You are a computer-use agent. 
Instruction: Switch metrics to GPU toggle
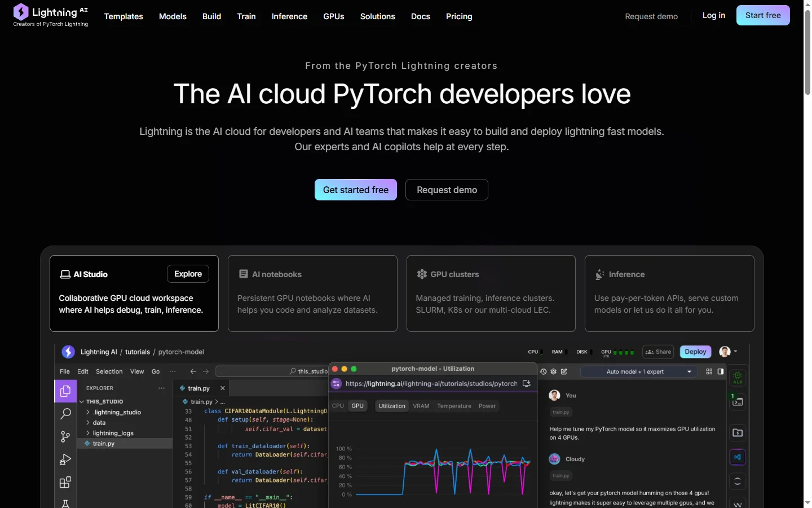358,406
